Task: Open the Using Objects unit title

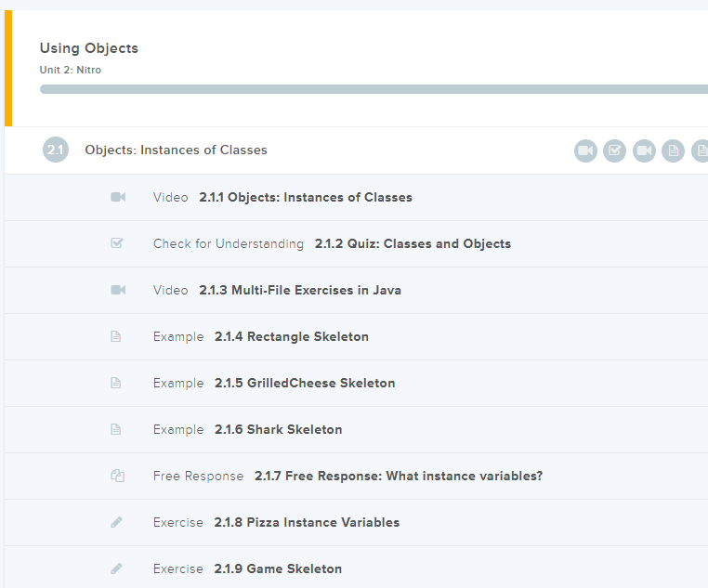Action: coord(88,48)
